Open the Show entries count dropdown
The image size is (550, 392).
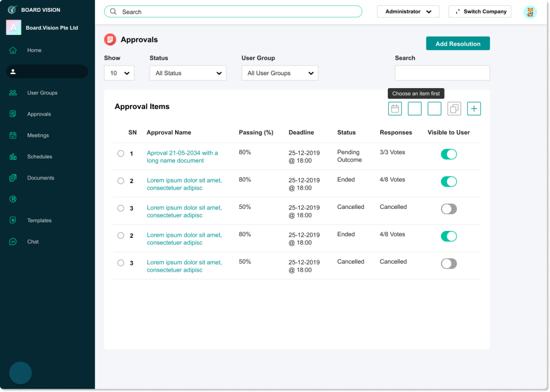119,73
